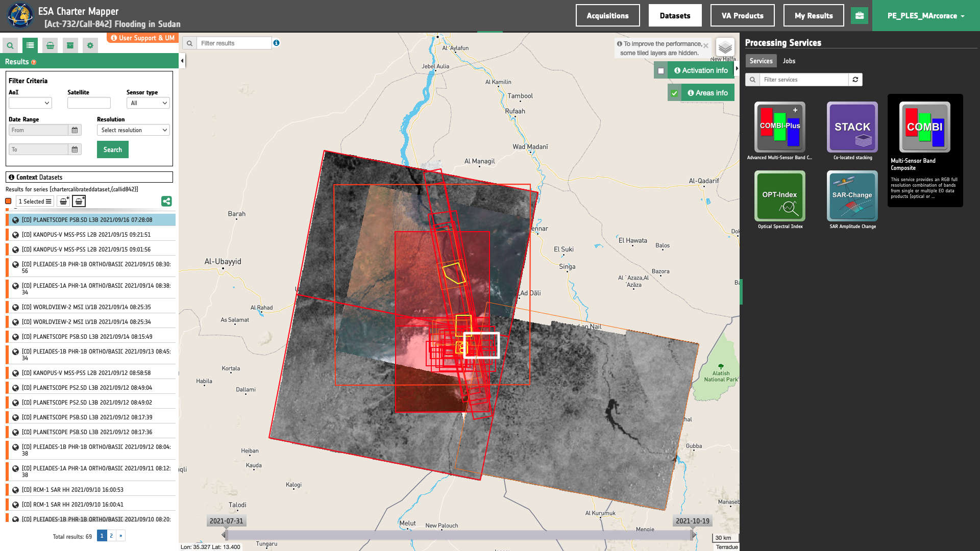Open the Select resolution dropdown

(133, 130)
